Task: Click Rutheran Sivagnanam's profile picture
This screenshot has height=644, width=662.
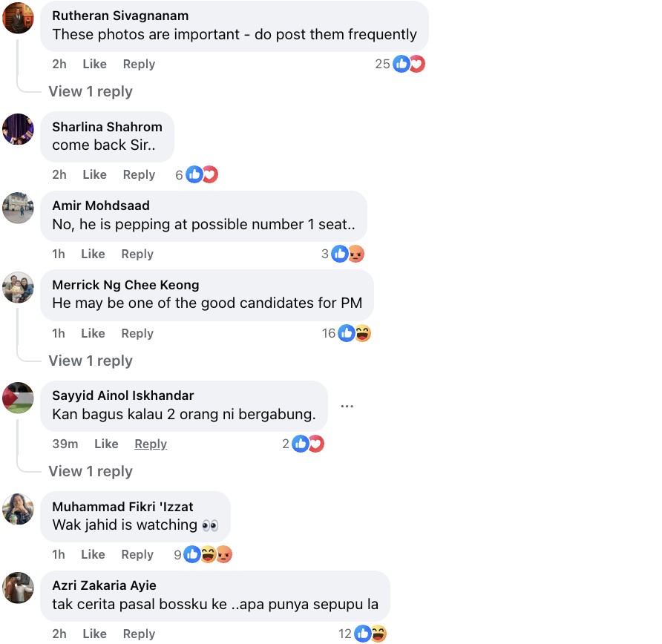Action: (19, 19)
